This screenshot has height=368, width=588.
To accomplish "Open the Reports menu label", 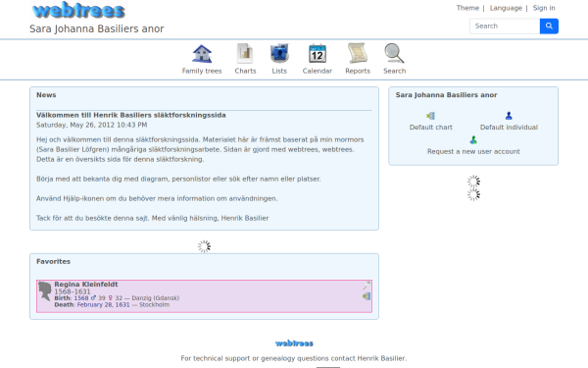I will click(358, 71).
